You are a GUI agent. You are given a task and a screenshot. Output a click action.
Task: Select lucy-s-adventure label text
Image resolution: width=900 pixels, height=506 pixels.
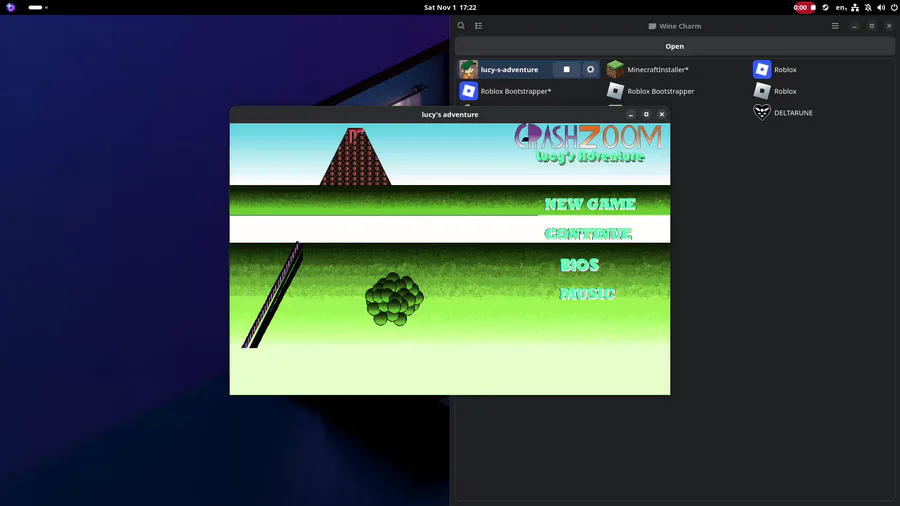click(510, 69)
